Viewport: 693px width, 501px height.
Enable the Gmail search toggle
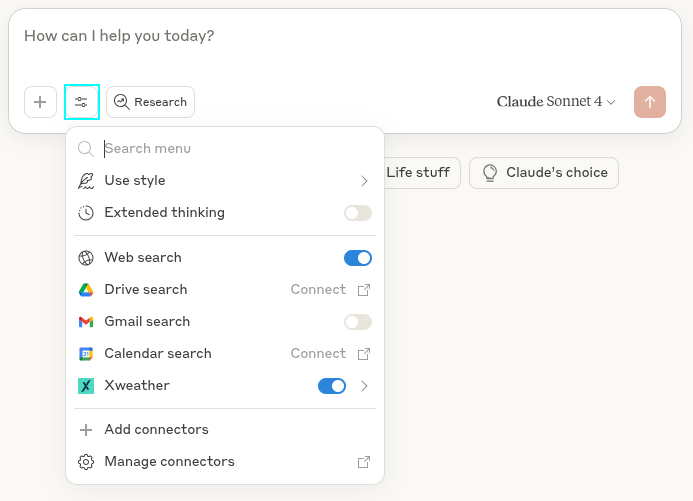(357, 322)
